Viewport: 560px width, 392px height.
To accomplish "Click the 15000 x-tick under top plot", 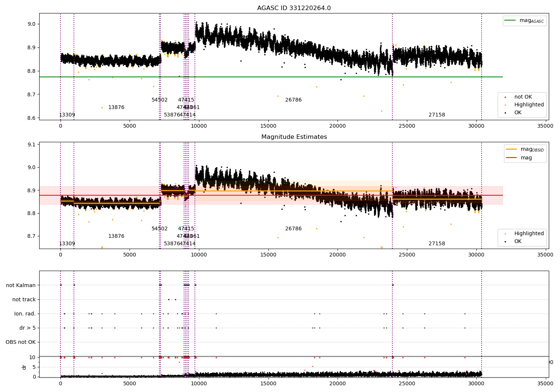I will [268, 126].
